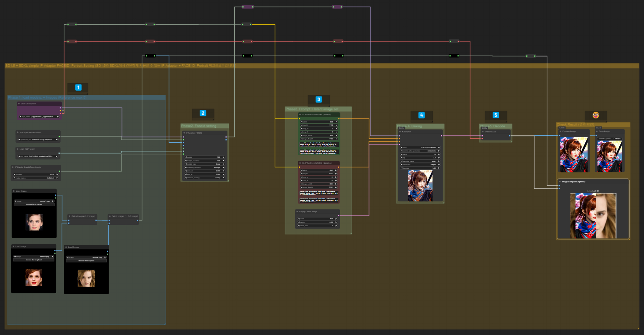Click the Preview Image result thumbnail
This screenshot has width=644, height=335.
click(x=574, y=155)
